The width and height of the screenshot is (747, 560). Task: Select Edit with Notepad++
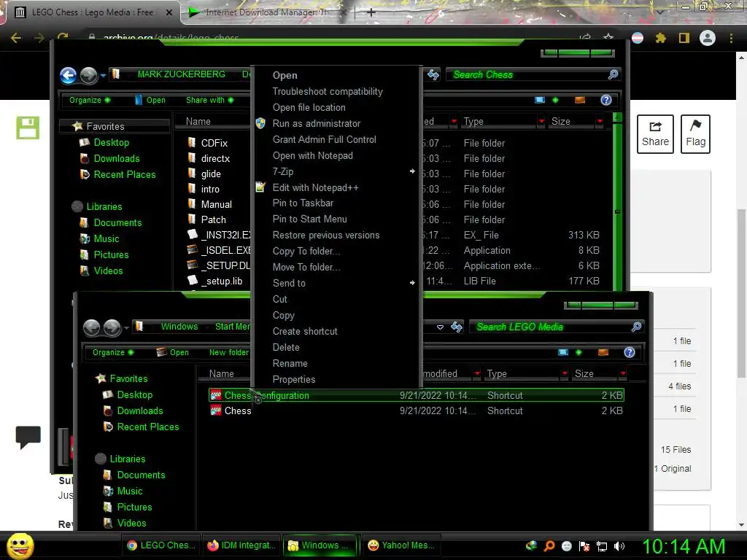pyautogui.click(x=315, y=187)
